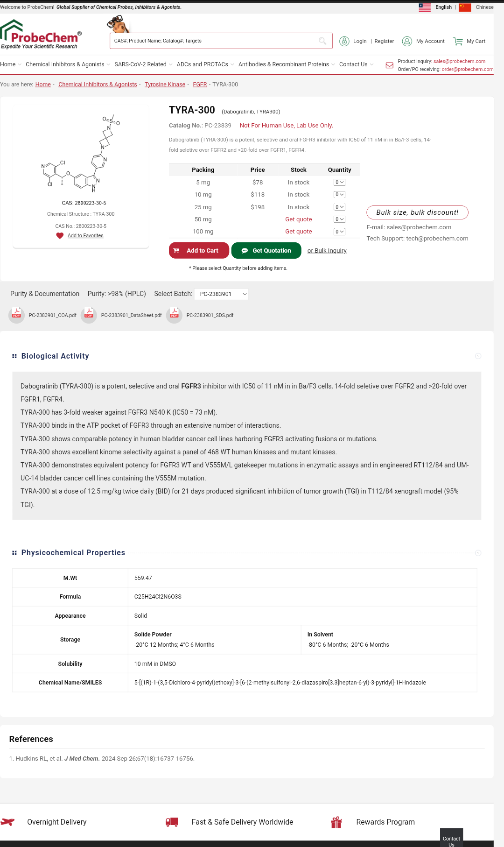This screenshot has width=504, height=847.
Task: Open quantity dropdown for 25 mg
Action: tap(339, 207)
